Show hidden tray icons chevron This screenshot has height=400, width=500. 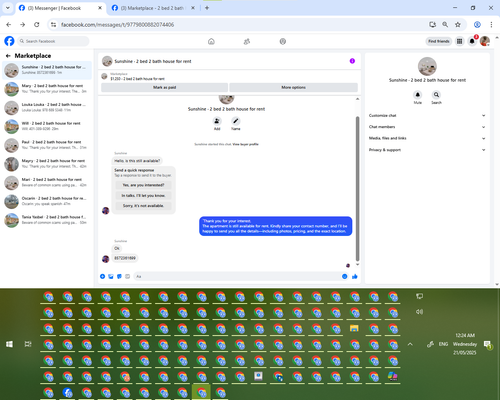410,344
